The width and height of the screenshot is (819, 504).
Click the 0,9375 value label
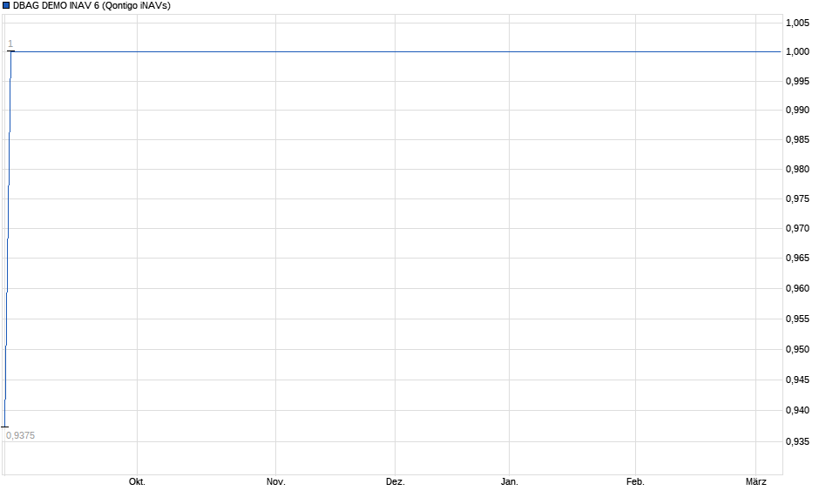pos(20,433)
